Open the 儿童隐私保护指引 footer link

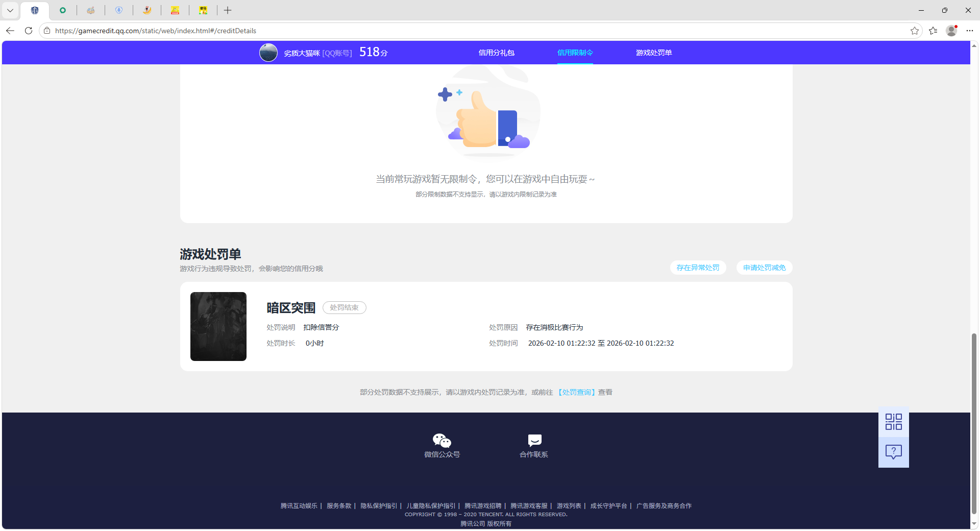point(431,506)
